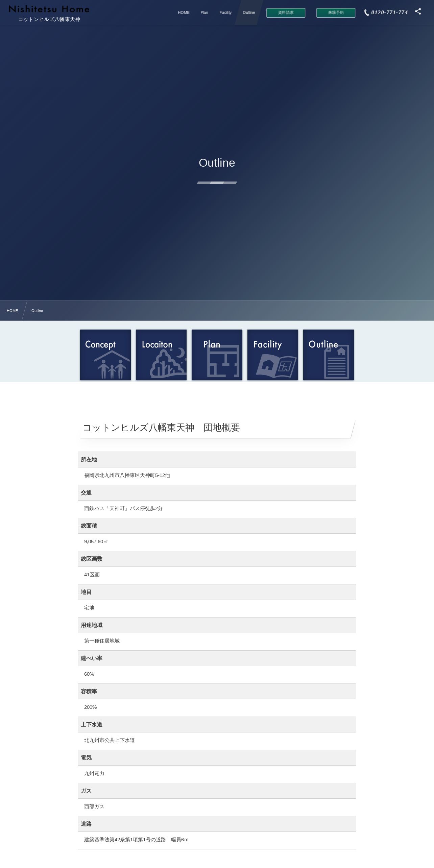Click the heading コットンヒルズ八幡東天神 団地概要

161,428
